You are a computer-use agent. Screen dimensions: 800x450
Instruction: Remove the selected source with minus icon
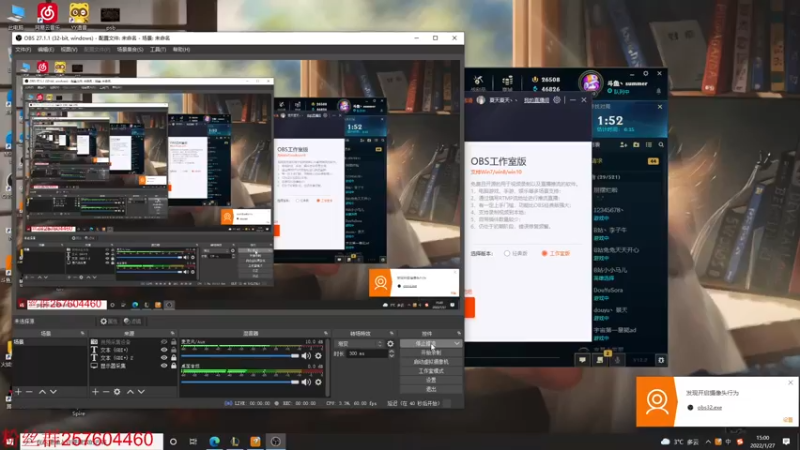coord(106,392)
